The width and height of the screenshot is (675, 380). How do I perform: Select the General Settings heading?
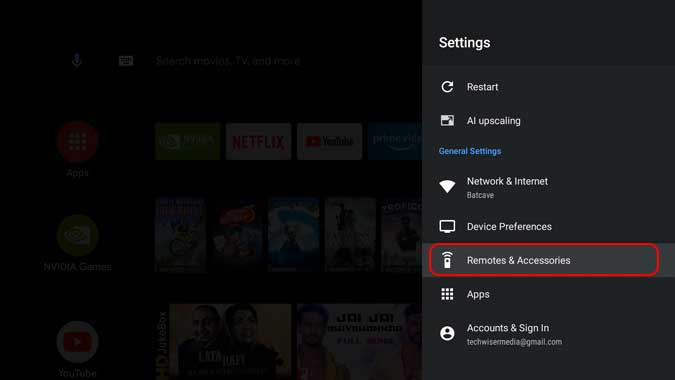(470, 151)
